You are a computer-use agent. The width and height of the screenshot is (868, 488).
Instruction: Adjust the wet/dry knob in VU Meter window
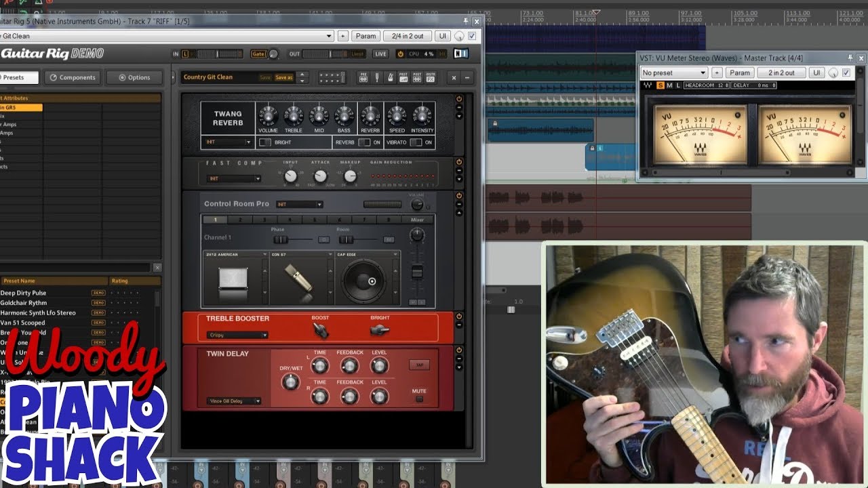pyautogui.click(x=833, y=73)
